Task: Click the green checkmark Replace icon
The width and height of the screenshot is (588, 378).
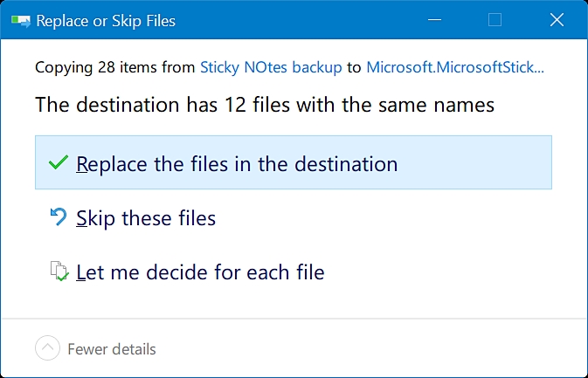Action: 59,163
